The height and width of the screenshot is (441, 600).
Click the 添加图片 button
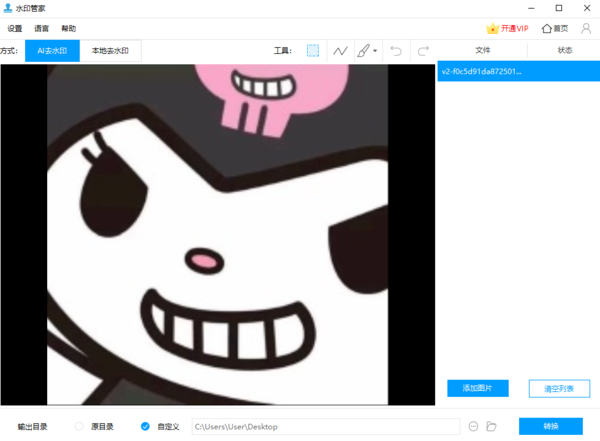(x=478, y=388)
